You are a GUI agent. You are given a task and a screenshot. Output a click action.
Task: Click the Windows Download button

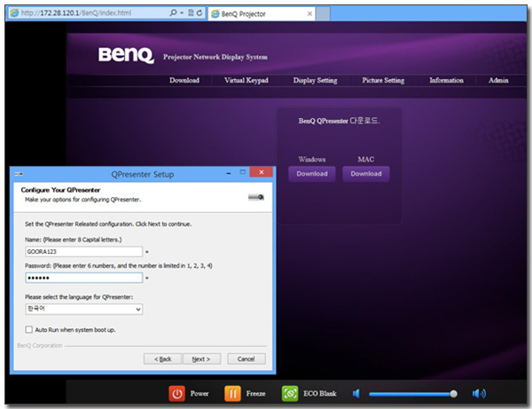pos(312,174)
